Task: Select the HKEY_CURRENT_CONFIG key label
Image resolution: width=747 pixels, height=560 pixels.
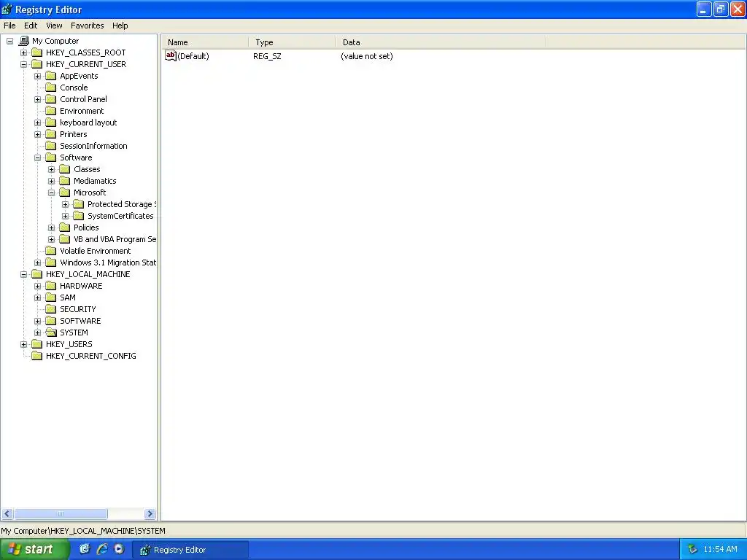Action: click(x=91, y=356)
